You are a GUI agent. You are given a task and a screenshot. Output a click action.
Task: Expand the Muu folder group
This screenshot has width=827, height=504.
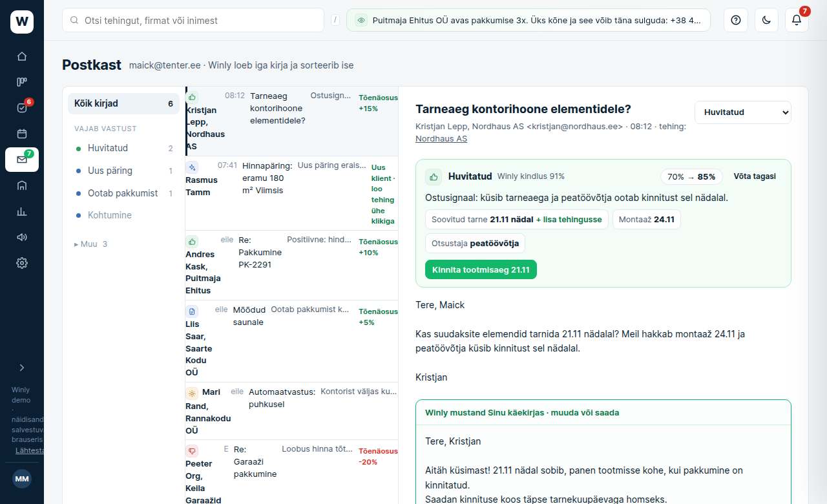tap(91, 244)
